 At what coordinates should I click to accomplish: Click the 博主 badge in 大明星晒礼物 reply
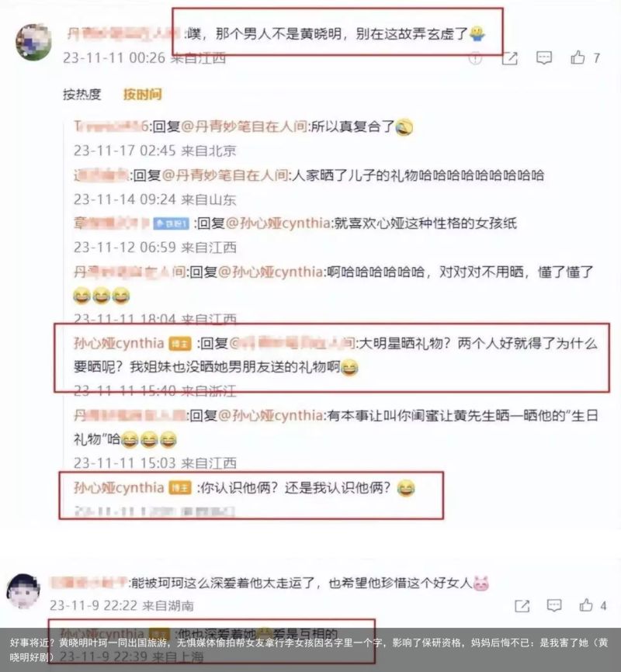tap(179, 344)
